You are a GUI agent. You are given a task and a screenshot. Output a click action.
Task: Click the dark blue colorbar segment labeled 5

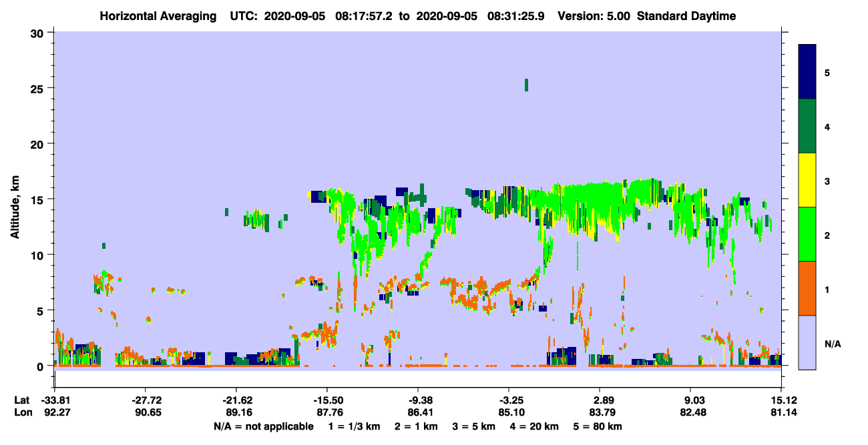point(807,72)
